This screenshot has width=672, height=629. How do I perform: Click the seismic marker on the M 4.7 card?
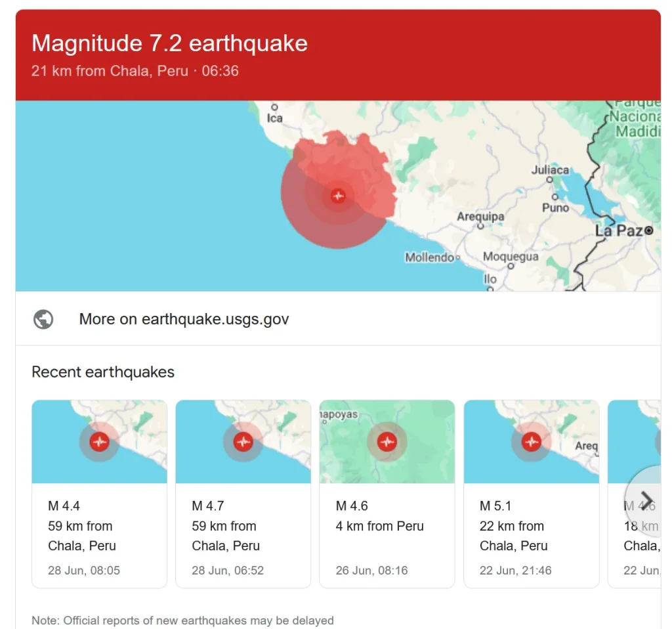243,442
